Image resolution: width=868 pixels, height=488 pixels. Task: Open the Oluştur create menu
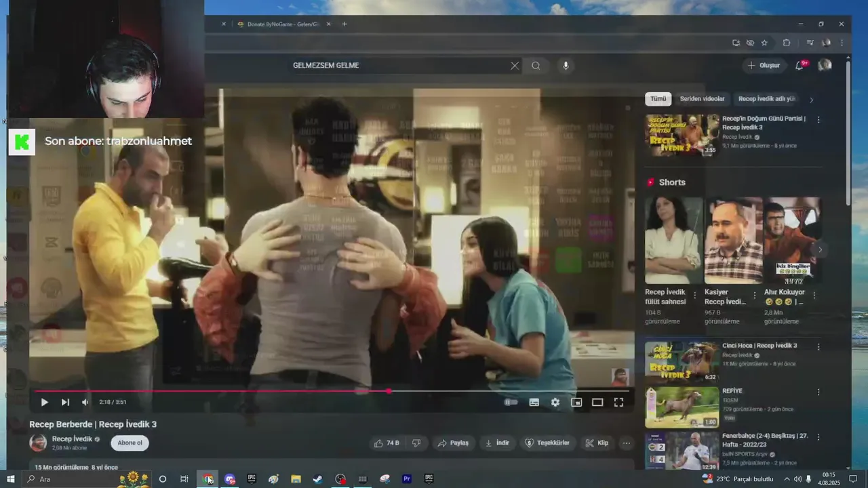[764, 65]
